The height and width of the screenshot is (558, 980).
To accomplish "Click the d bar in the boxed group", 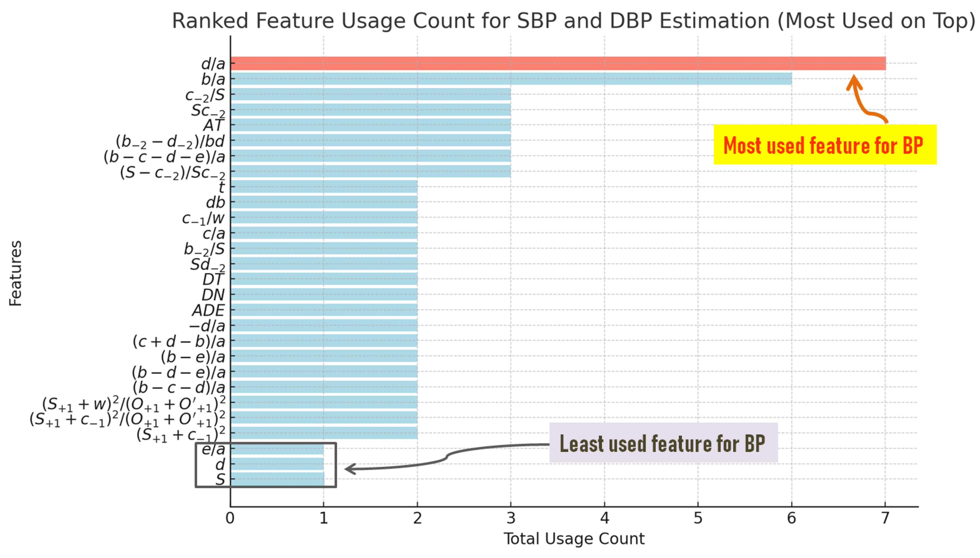I will 277,465.
